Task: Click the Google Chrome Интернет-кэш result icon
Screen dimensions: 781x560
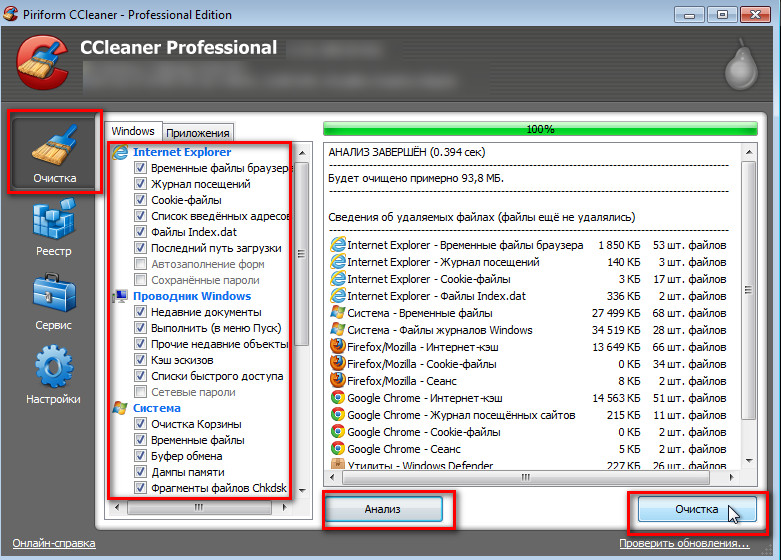Action: (338, 398)
